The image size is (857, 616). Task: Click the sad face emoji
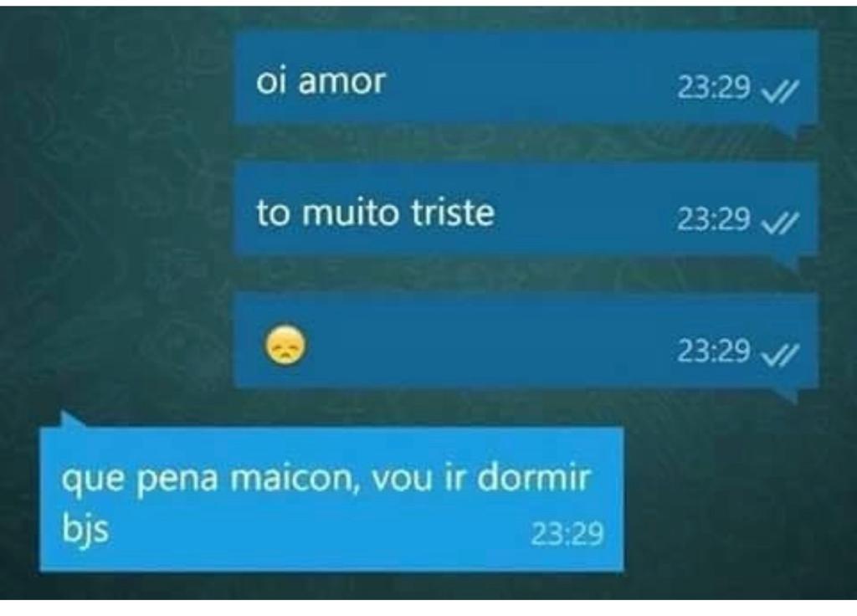pos(285,346)
